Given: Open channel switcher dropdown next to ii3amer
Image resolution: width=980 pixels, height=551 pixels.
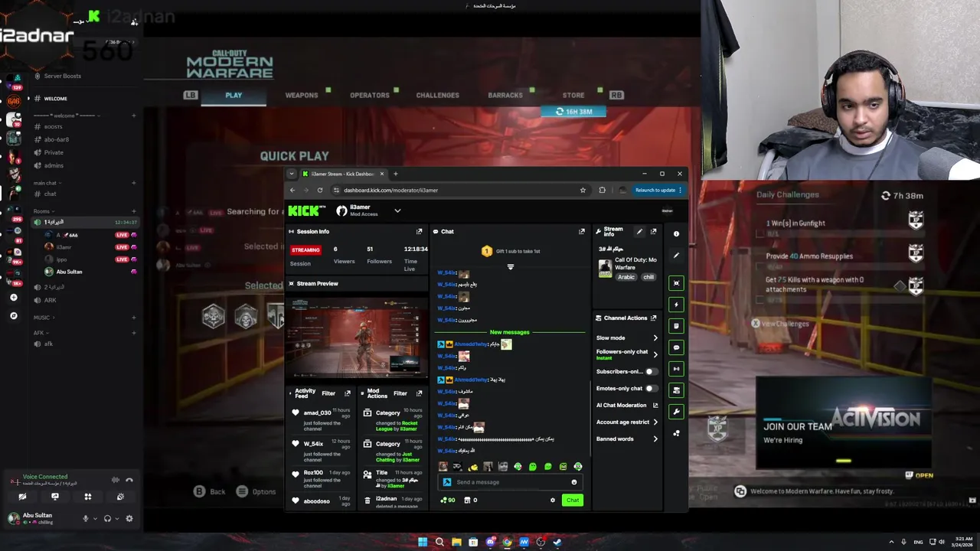Looking at the screenshot, I should [397, 210].
